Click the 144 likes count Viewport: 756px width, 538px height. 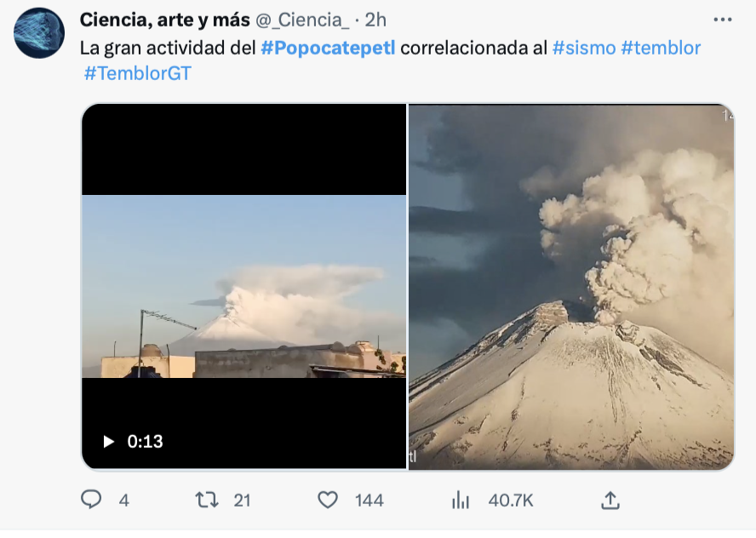click(x=369, y=501)
